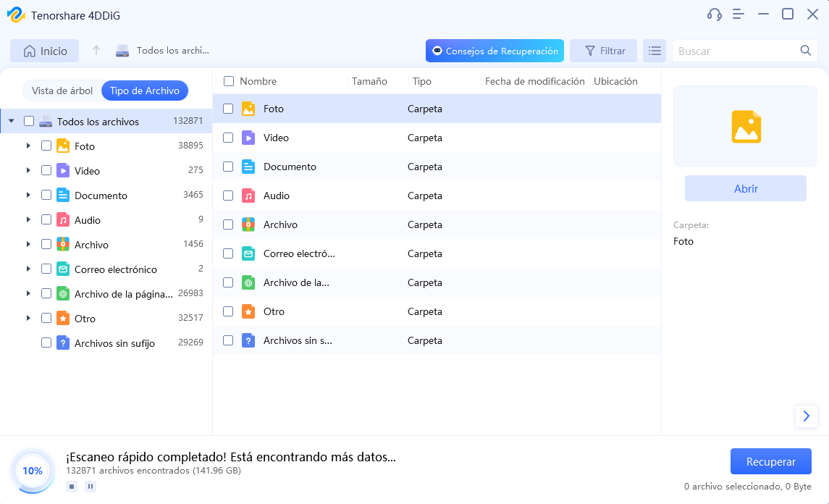Check the Vídeo row checkbox in file list

pyautogui.click(x=228, y=138)
